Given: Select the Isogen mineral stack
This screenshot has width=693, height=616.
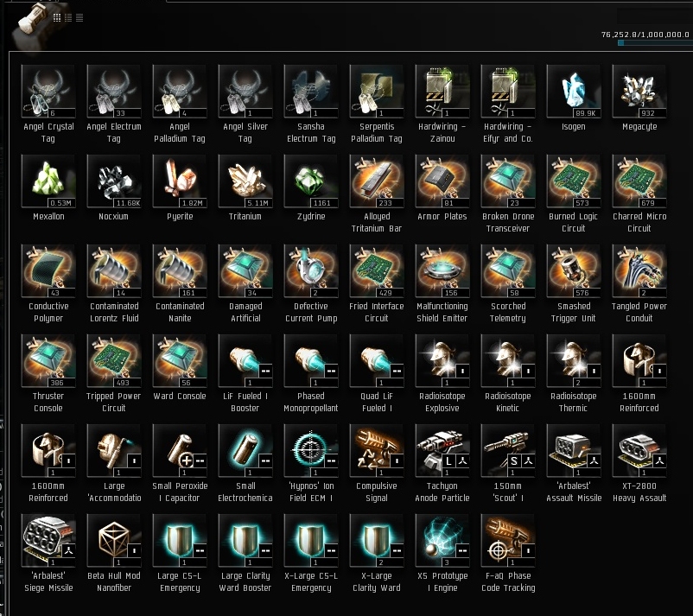Looking at the screenshot, I should point(573,91).
